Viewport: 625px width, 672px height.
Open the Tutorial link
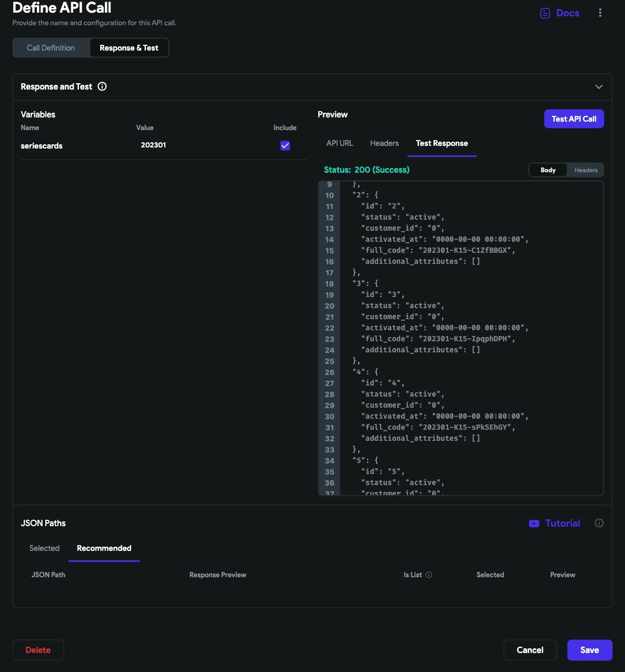pos(562,523)
